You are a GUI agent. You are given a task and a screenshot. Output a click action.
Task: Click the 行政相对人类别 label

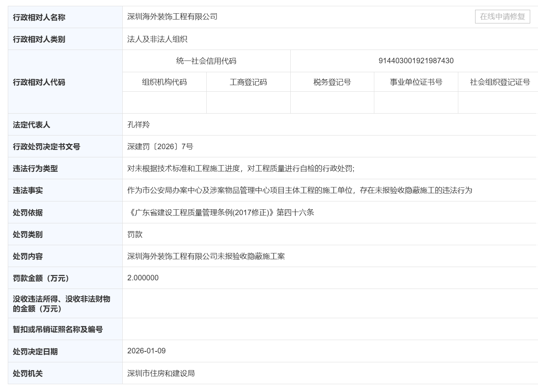(x=39, y=39)
